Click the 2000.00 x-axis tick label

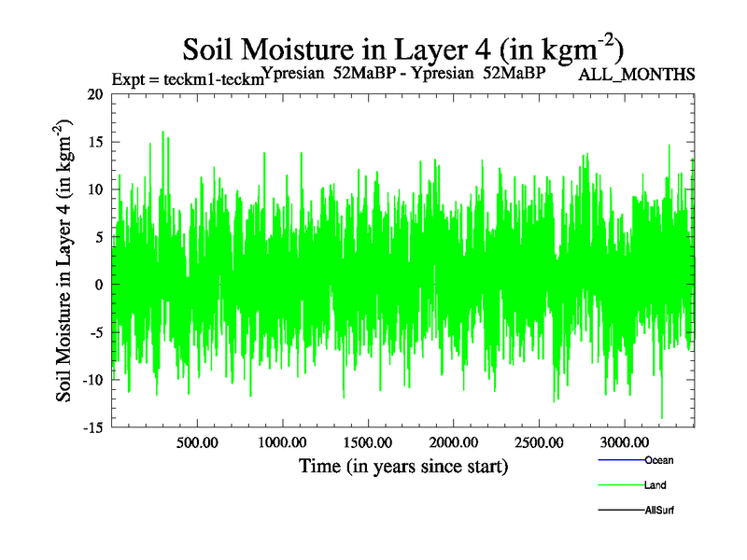pos(453,442)
